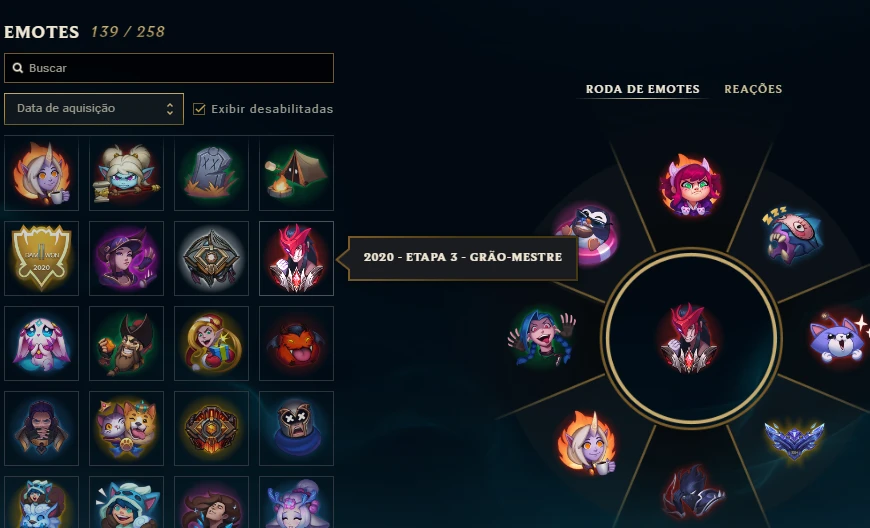Select the Santa elf with gift emote
This screenshot has width=870, height=528.
211,343
